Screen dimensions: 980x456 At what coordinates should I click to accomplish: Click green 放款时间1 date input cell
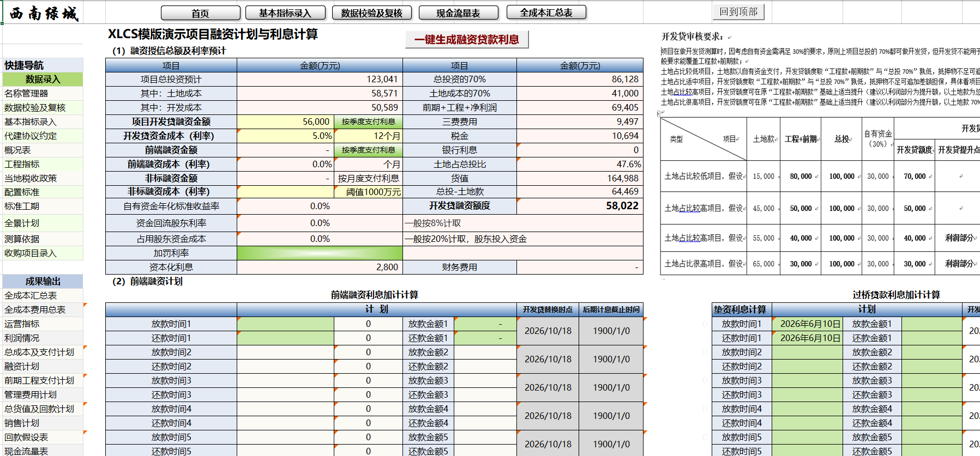(285, 324)
